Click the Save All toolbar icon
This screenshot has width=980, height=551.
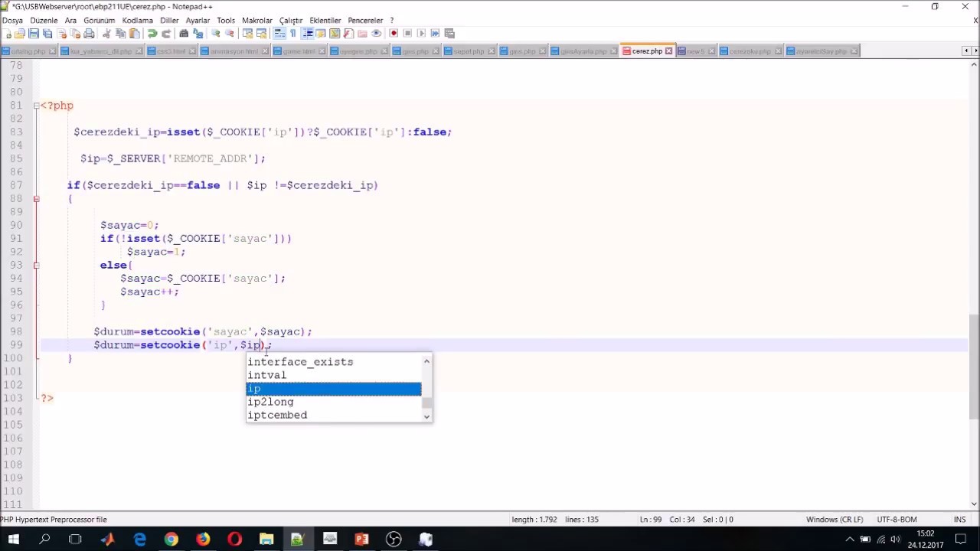[x=47, y=34]
